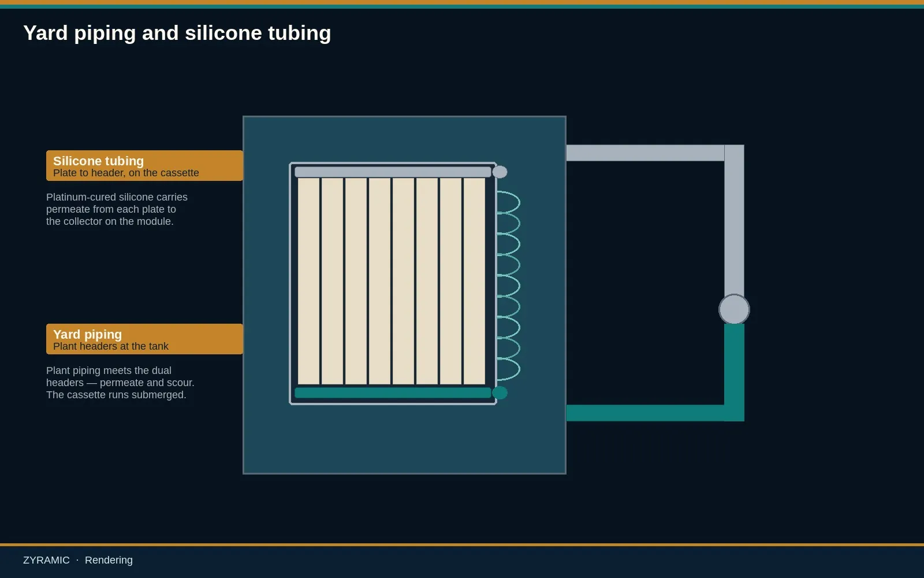
Task: Click the gray horizontal permeate pipe
Action: [645, 153]
